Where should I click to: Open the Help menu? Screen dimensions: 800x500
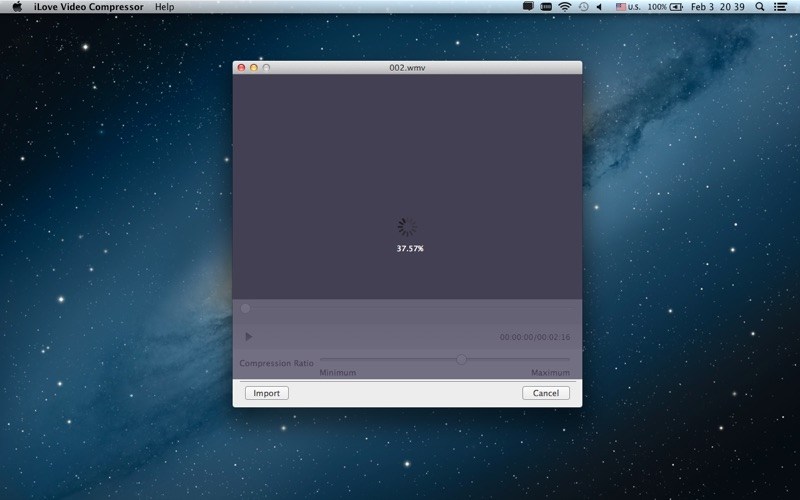pos(164,7)
